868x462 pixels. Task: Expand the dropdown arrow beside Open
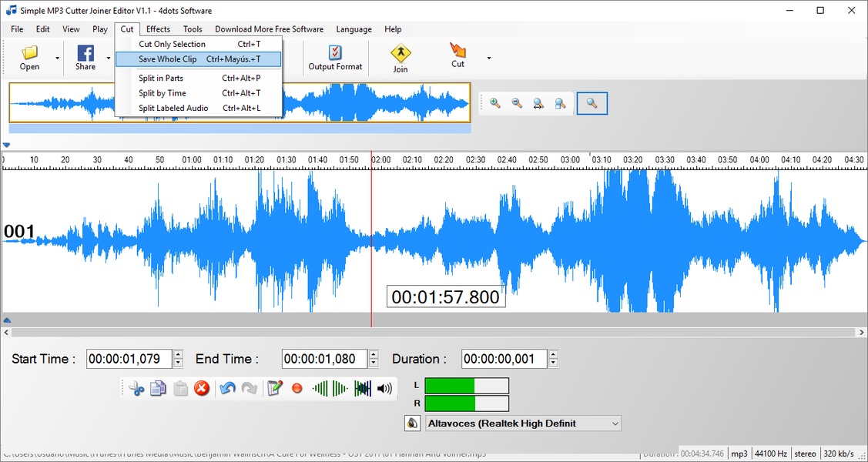tap(57, 58)
